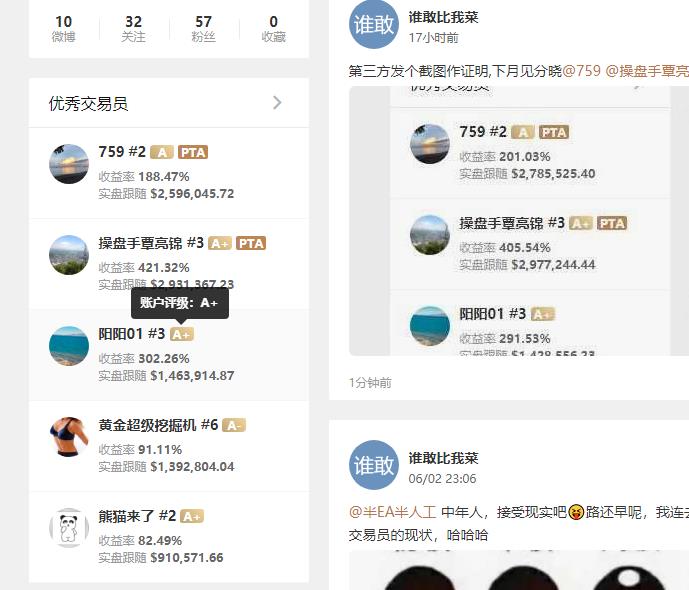Click 阳阳01 #3 beach avatar in sidebar
The width and height of the screenshot is (689, 590).
pyautogui.click(x=69, y=346)
